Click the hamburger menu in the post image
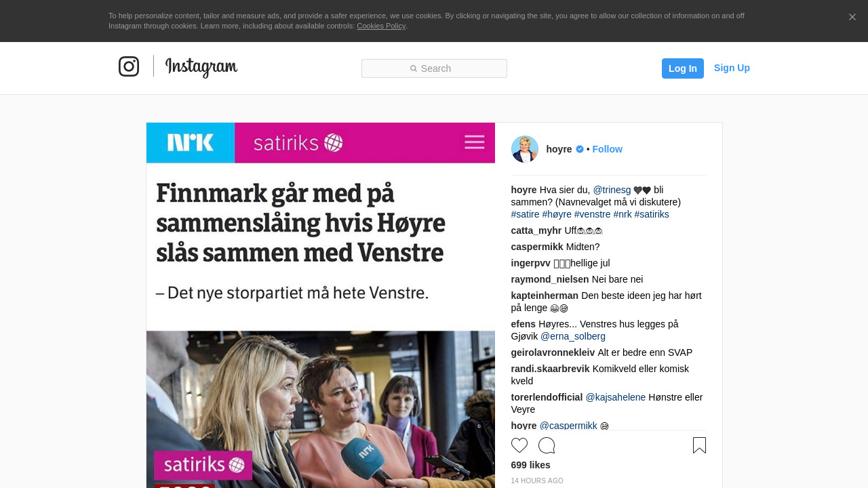Image resolution: width=868 pixels, height=488 pixels. click(x=475, y=142)
